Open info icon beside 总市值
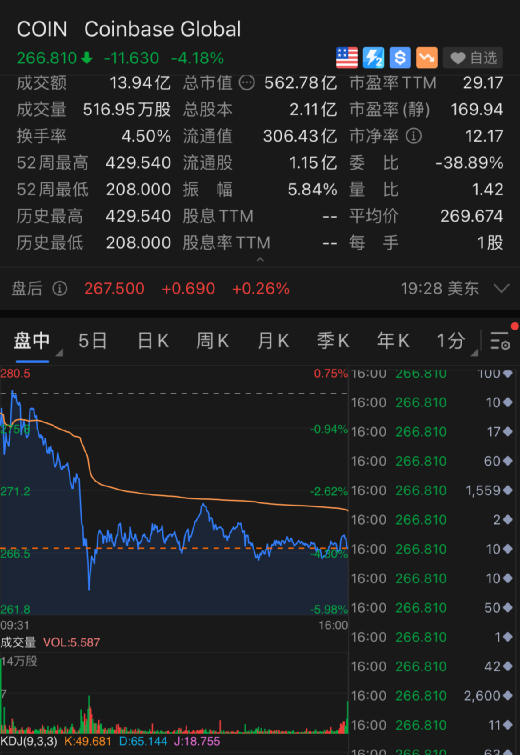 click(x=247, y=83)
